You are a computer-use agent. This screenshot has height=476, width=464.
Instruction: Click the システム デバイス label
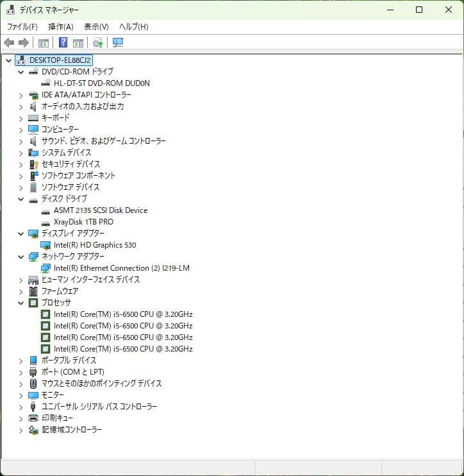[x=66, y=153]
